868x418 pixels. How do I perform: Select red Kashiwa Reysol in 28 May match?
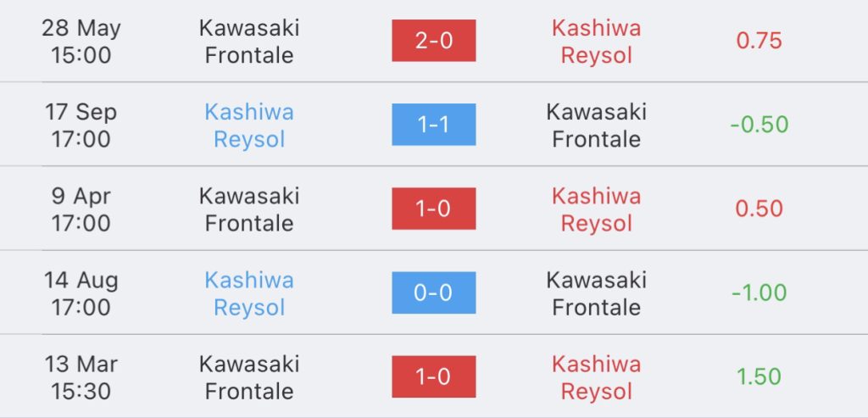(x=596, y=41)
